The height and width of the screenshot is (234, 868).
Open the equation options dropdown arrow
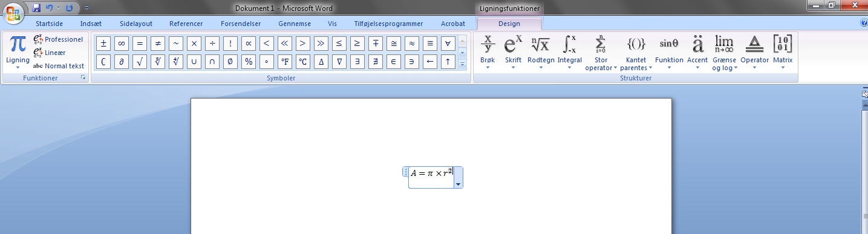[458, 184]
